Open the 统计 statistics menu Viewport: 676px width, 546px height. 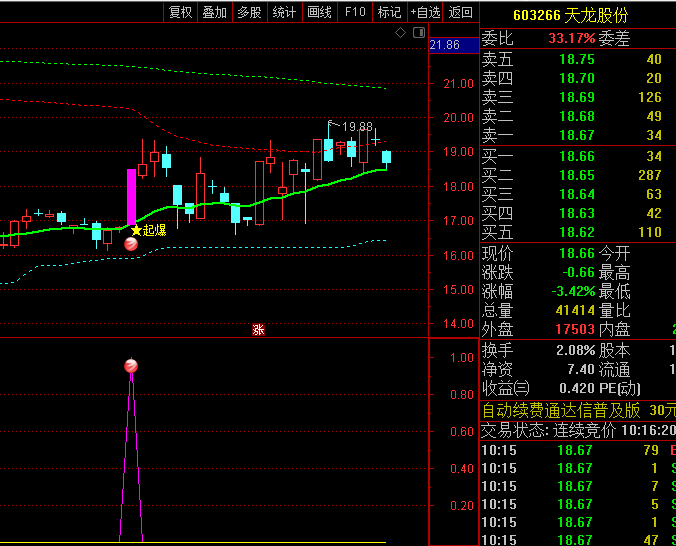point(284,12)
